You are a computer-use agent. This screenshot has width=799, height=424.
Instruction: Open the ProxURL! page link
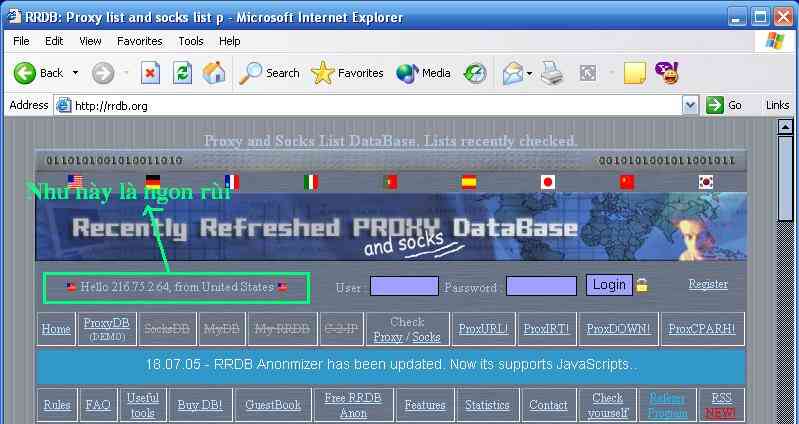pos(483,328)
